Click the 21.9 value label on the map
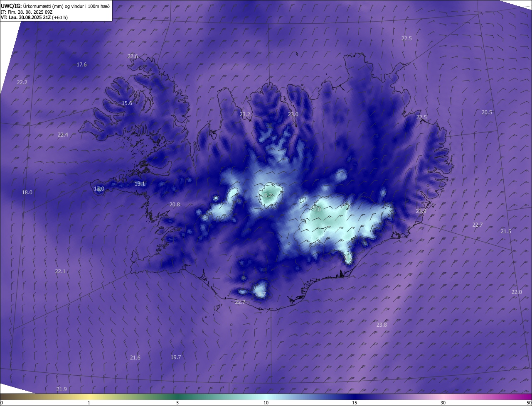 62,389
